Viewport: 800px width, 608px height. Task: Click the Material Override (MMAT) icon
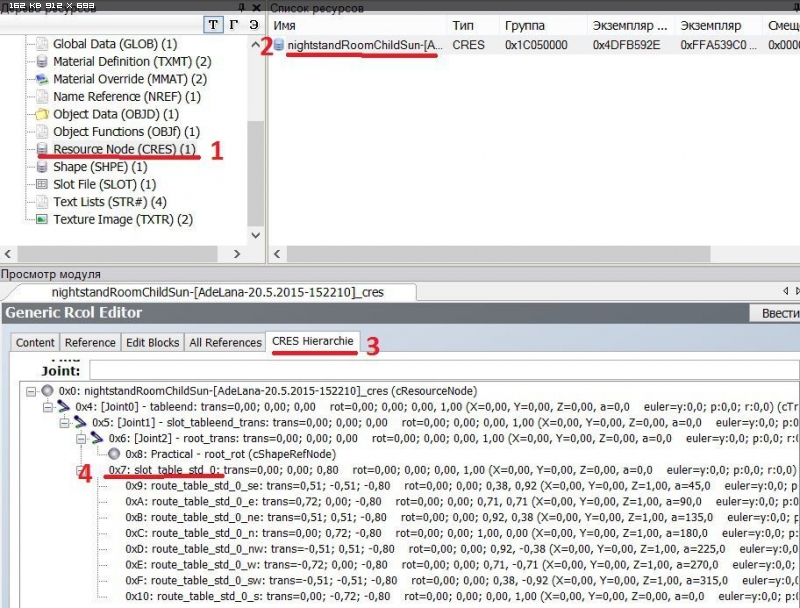(x=42, y=79)
